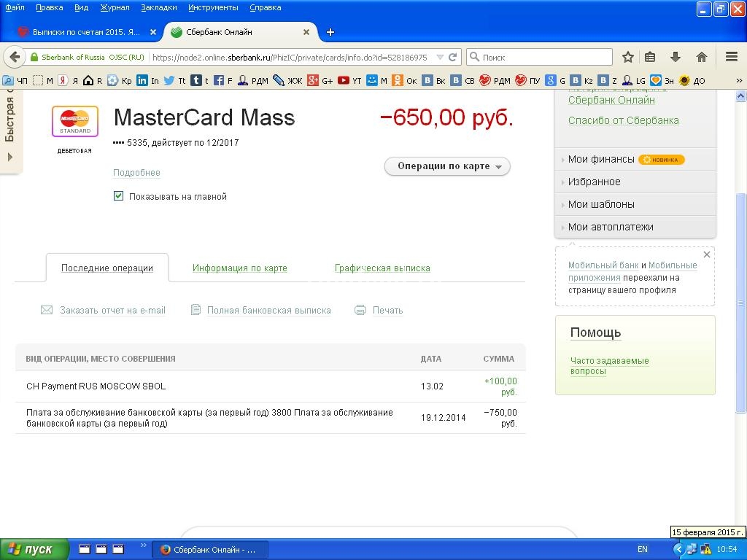Click the vertical page scrollbar thumb
Image resolution: width=747 pixels, height=560 pixels.
(740, 303)
